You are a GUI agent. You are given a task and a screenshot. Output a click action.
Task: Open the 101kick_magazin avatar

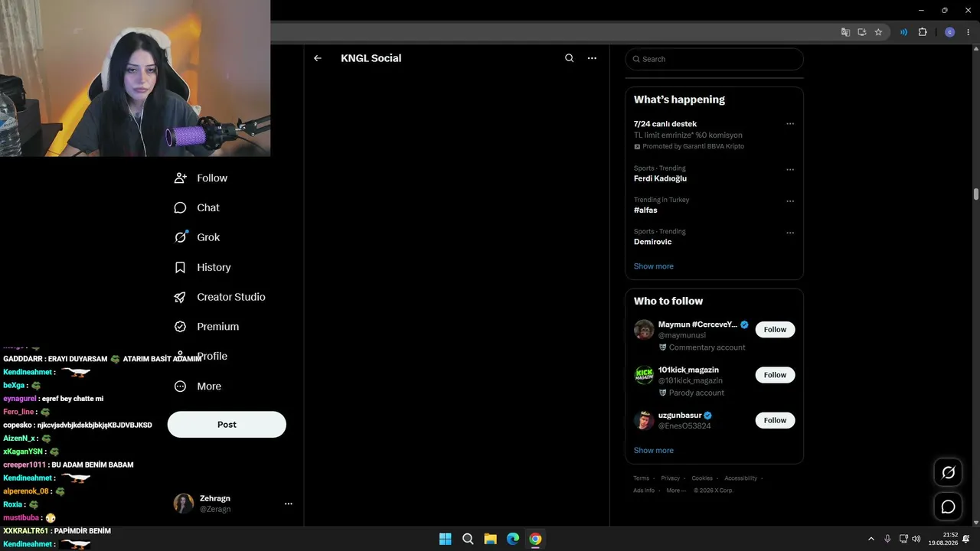pos(644,375)
